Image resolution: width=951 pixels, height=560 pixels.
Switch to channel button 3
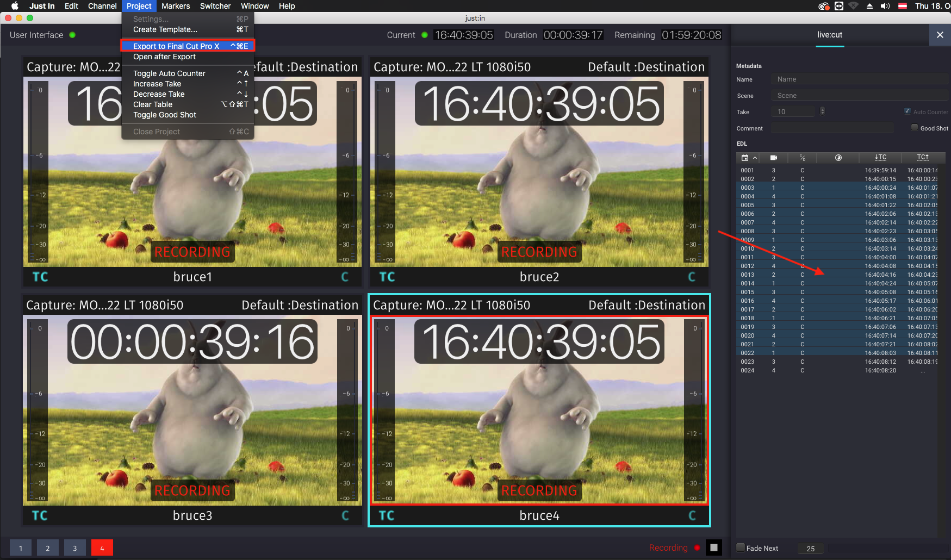pyautogui.click(x=75, y=547)
